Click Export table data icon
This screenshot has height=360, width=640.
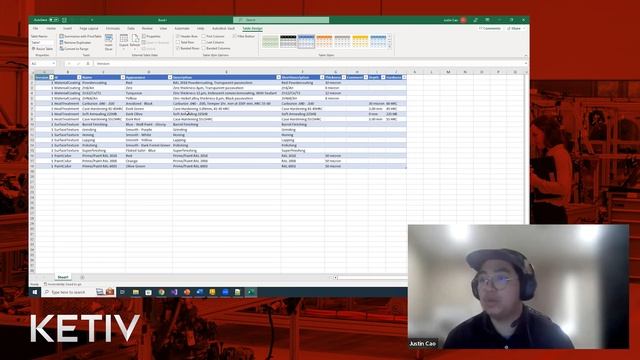click(x=124, y=38)
